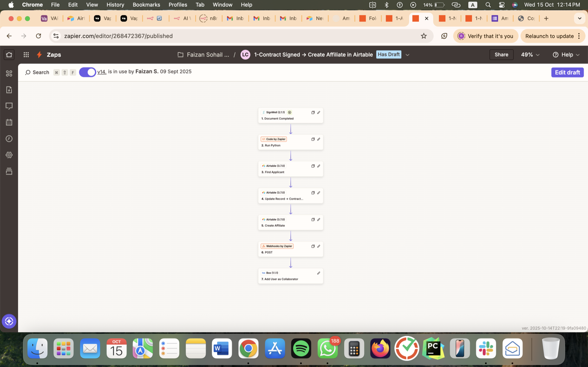The width and height of the screenshot is (588, 367).
Task: Click the trigger status icon beside SignWell
Action: [x=290, y=112]
